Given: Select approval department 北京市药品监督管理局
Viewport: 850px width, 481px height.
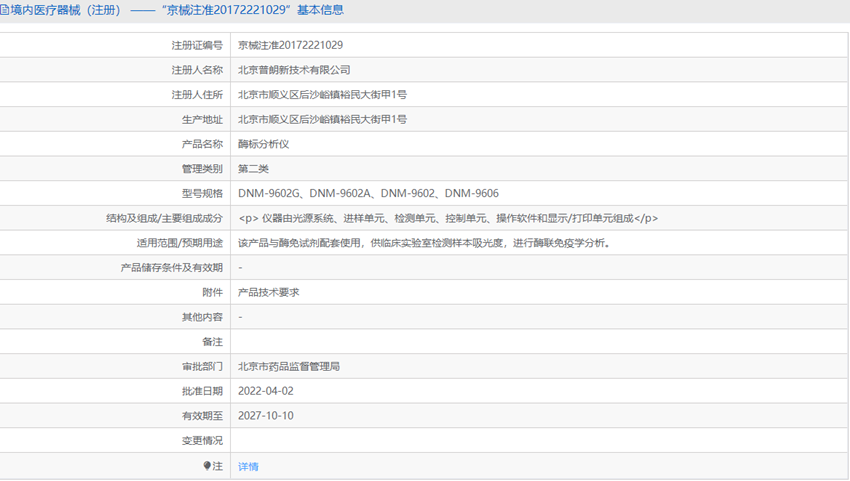Looking at the screenshot, I should pos(289,367).
